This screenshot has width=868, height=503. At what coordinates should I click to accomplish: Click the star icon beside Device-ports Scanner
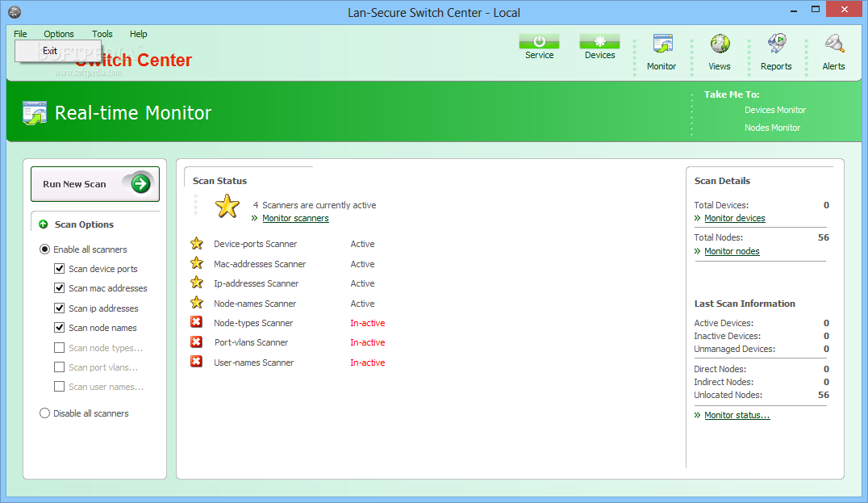[x=197, y=244]
